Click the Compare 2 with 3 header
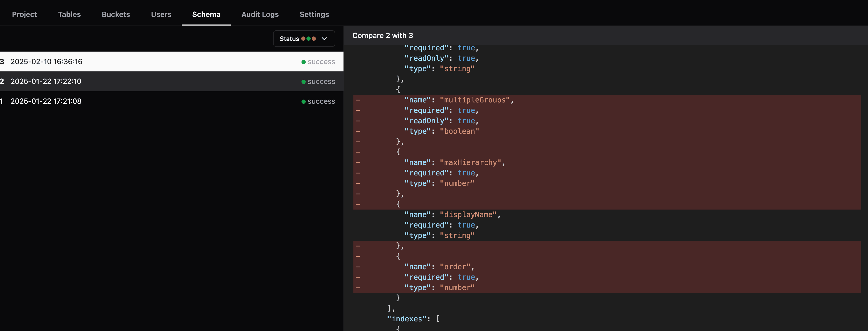The height and width of the screenshot is (331, 868). click(382, 36)
